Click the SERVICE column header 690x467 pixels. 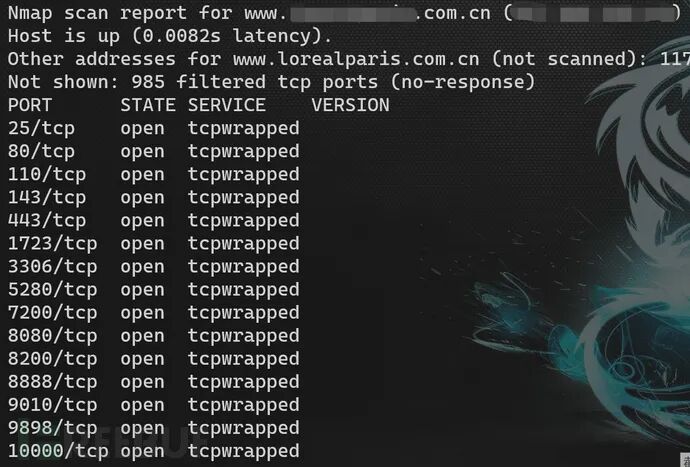pos(227,105)
